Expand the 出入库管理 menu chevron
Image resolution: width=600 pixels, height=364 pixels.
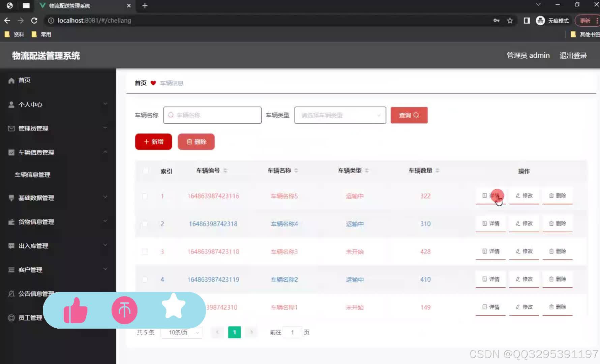pos(105,245)
